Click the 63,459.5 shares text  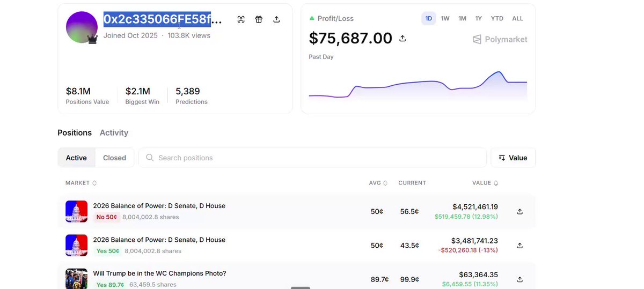point(153,285)
